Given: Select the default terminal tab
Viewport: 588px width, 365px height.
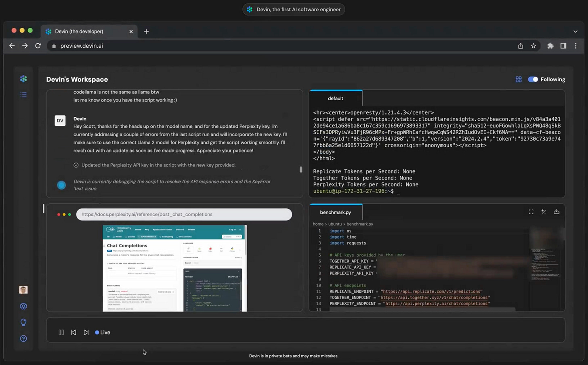Looking at the screenshot, I should [x=336, y=98].
